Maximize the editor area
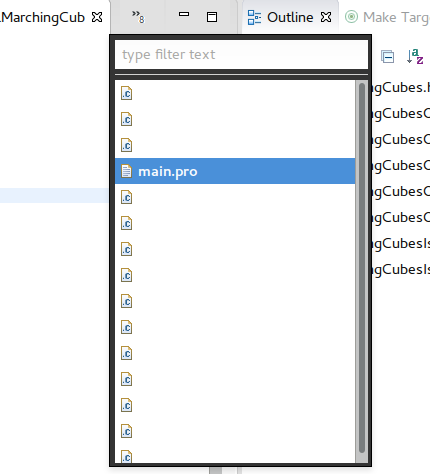The width and height of the screenshot is (430, 474). click(212, 17)
